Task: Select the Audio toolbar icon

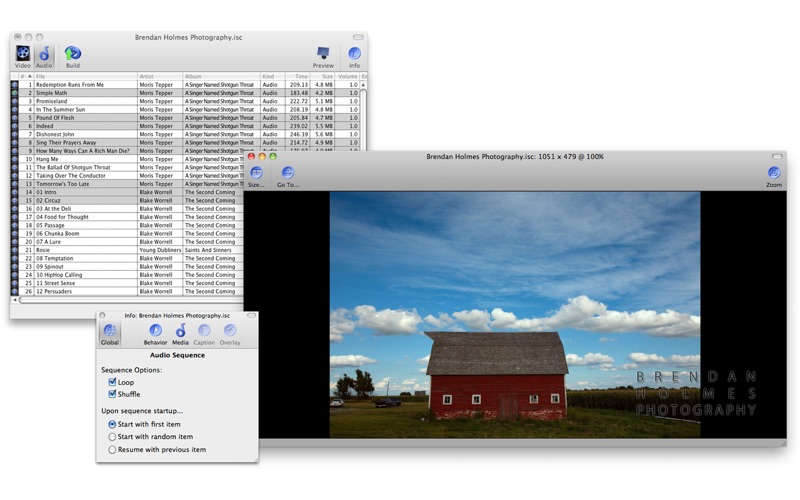Action: pyautogui.click(x=44, y=57)
